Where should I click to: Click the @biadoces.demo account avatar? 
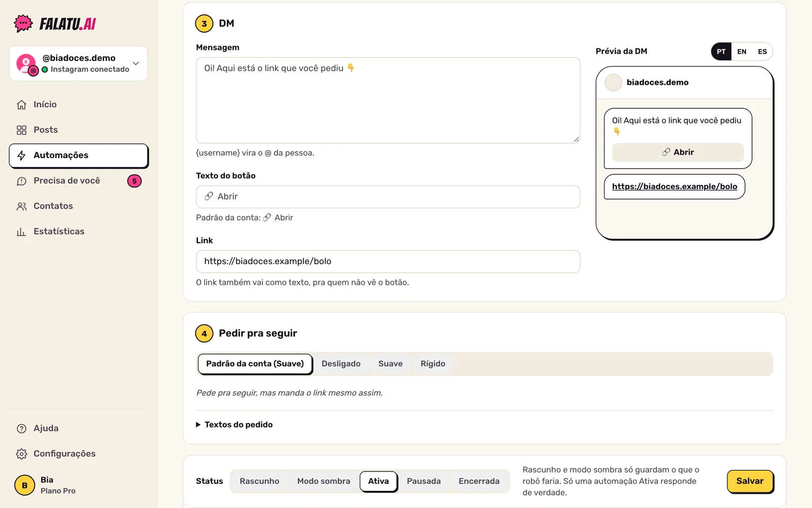26,64
